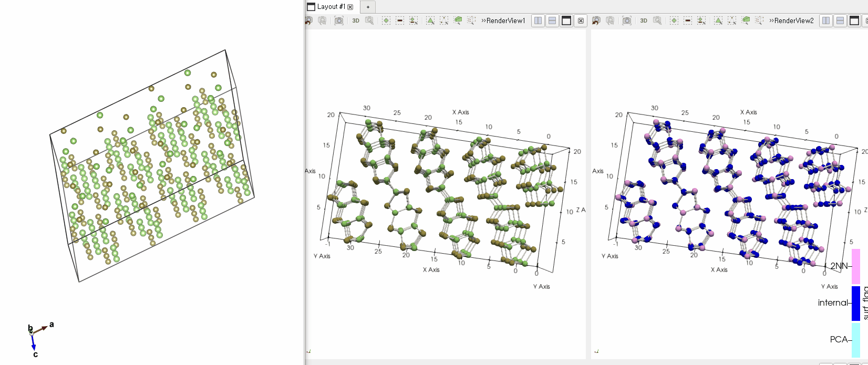Image resolution: width=868 pixels, height=365 pixels.
Task: Click the '2NN' legend label
Action: [x=839, y=266]
